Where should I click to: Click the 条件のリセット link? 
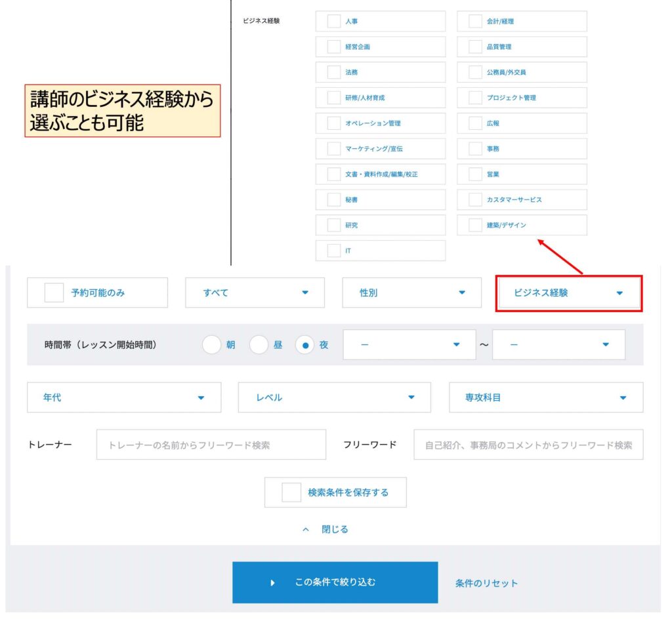click(x=486, y=583)
